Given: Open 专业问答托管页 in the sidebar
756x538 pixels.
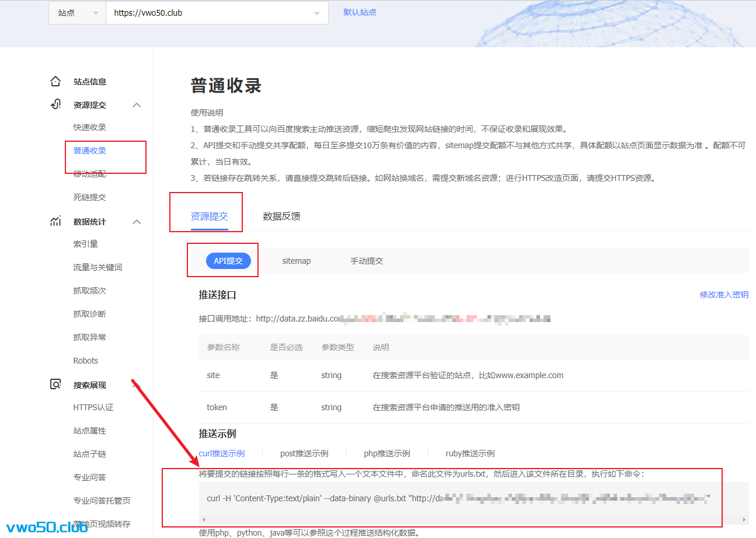Looking at the screenshot, I should pos(102,501).
